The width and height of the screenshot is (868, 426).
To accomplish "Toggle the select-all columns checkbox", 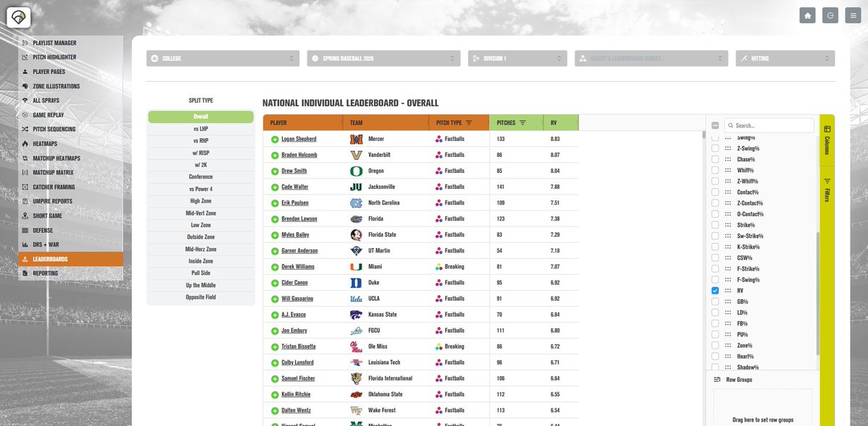I will [715, 125].
